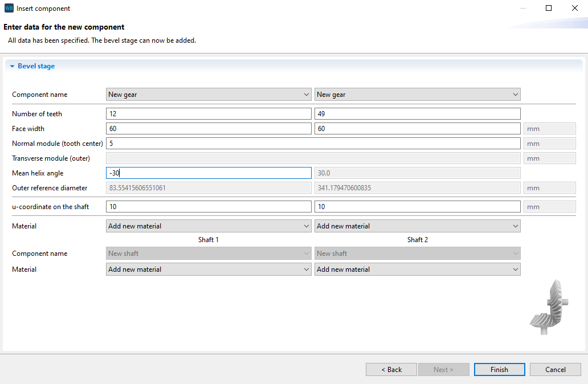Image resolution: width=588 pixels, height=384 pixels.
Task: Click Number of teeth field containing 12
Action: coord(209,114)
